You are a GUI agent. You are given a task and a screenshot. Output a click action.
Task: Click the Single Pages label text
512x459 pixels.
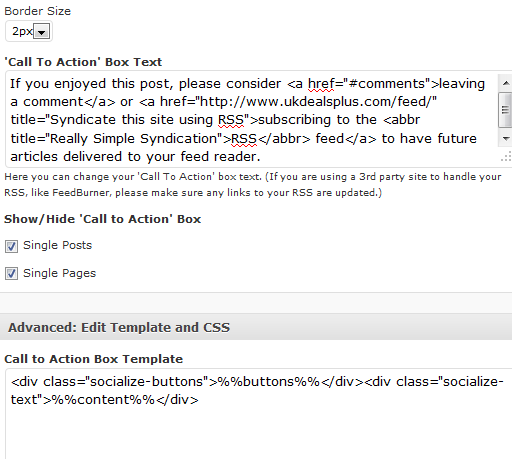pyautogui.click(x=59, y=273)
